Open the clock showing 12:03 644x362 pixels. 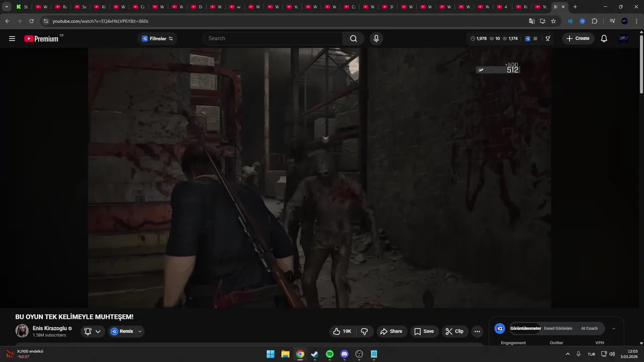pos(629,354)
